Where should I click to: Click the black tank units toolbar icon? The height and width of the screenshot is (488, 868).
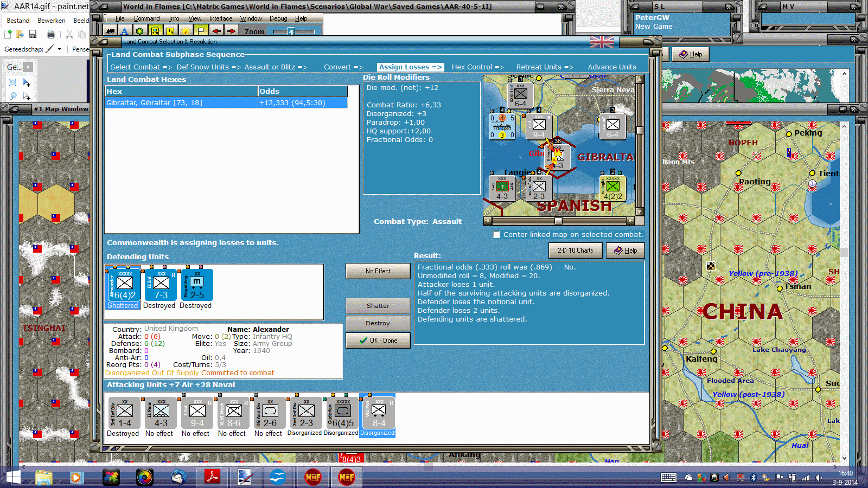point(110,31)
